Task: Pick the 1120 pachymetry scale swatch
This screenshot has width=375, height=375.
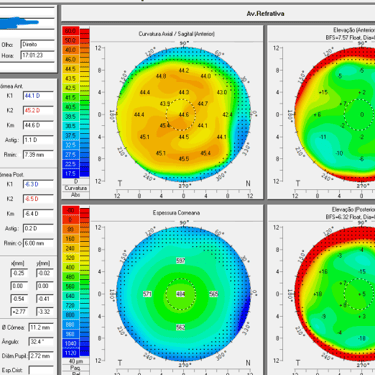Action: click(70, 353)
